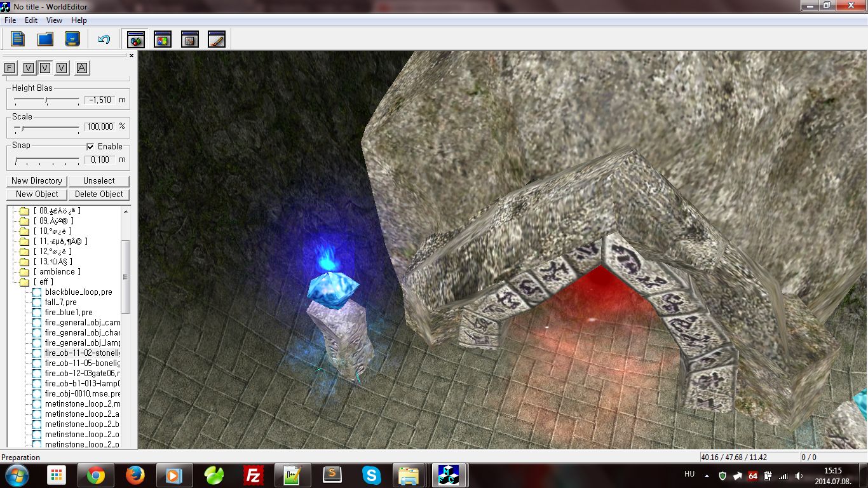Click the tree scrollbar up arrow
Image resolution: width=868 pixels, height=488 pixels.
coord(125,210)
